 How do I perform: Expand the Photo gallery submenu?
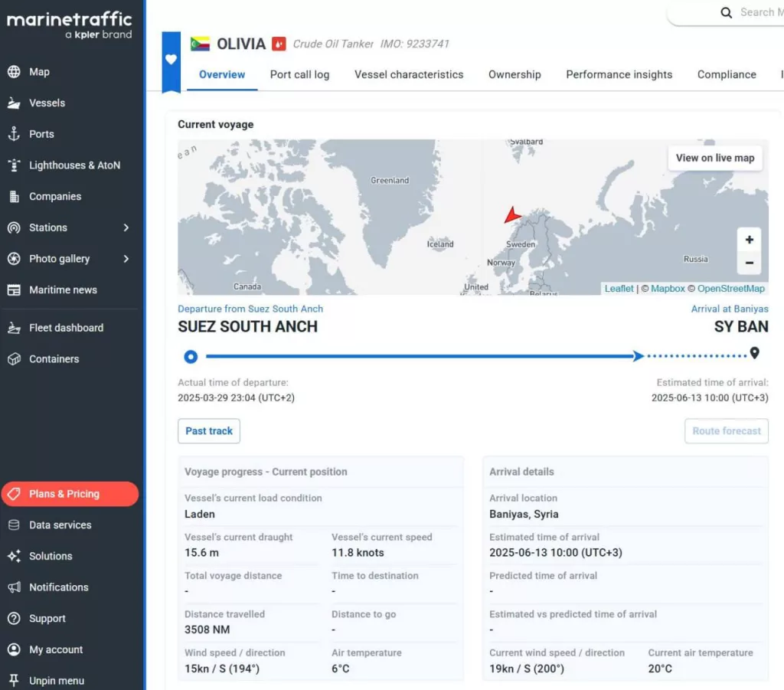click(57, 258)
